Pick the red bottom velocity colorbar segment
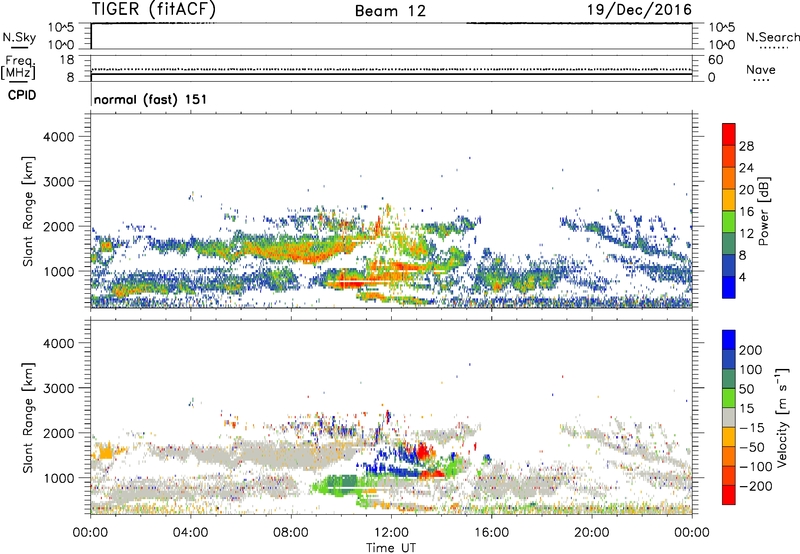 coord(729,495)
